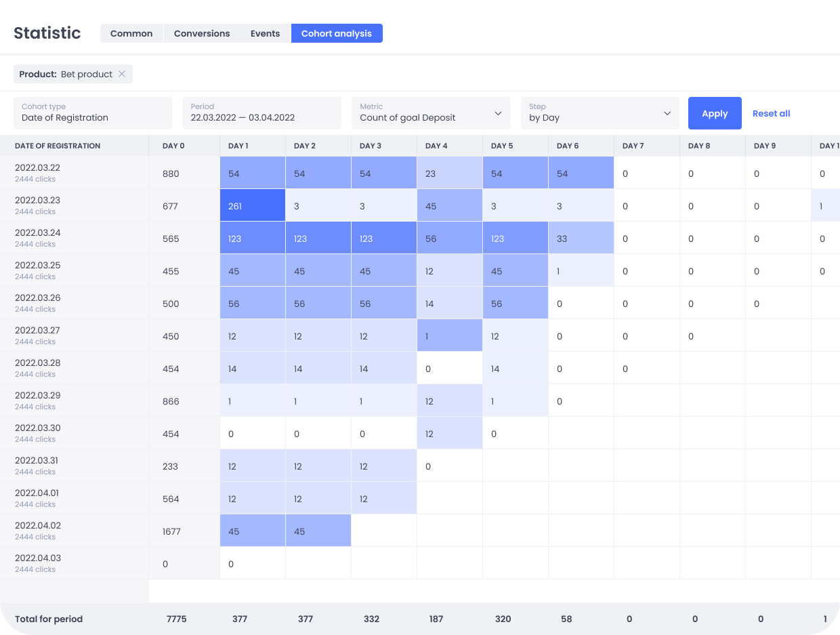Select the 2022.03.30 registration row label
Image resolution: width=840 pixels, height=635 pixels.
(38, 428)
